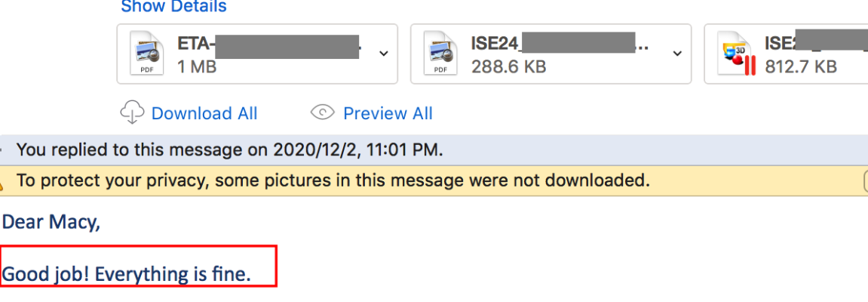Click the Good job sentence text
The width and height of the screenshot is (868, 302).
point(127,274)
